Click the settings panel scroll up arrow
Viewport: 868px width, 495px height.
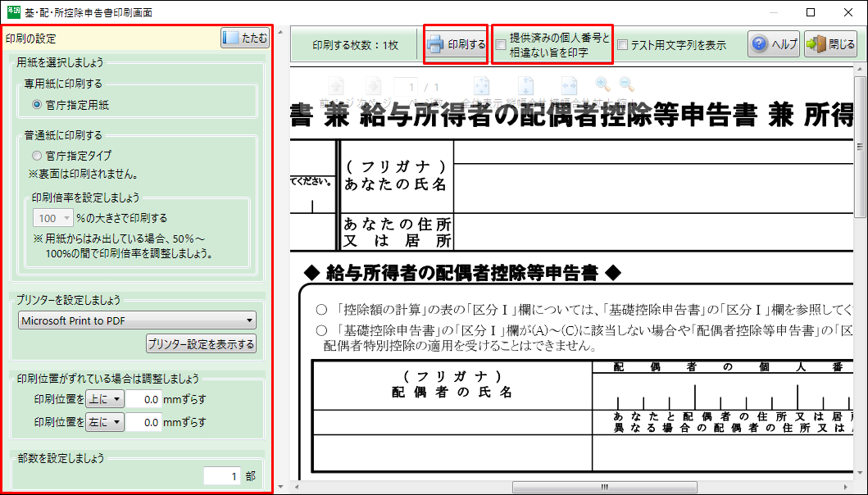coord(280,32)
